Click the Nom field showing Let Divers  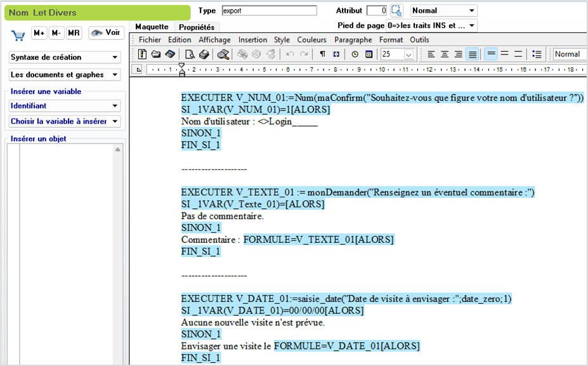coord(98,13)
